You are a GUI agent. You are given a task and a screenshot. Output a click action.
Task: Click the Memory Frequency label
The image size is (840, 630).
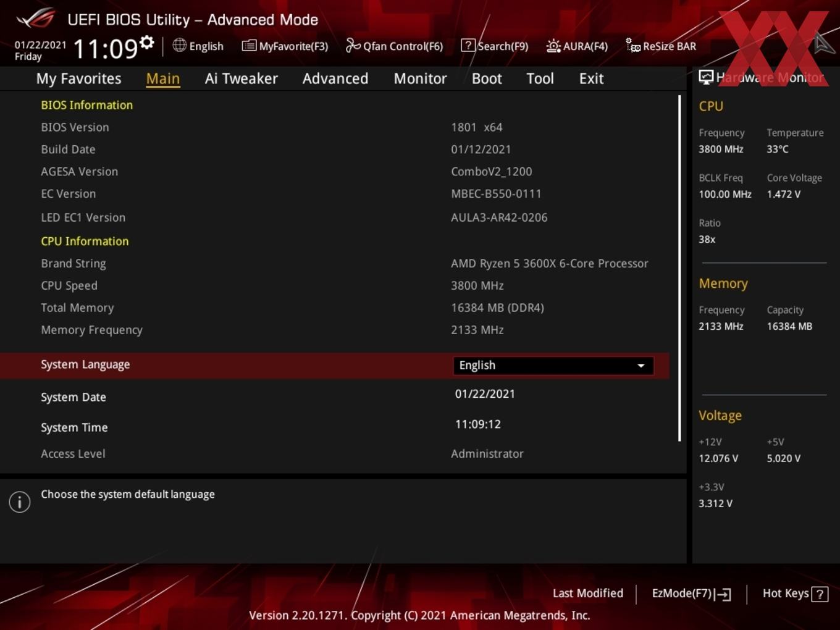click(x=91, y=330)
